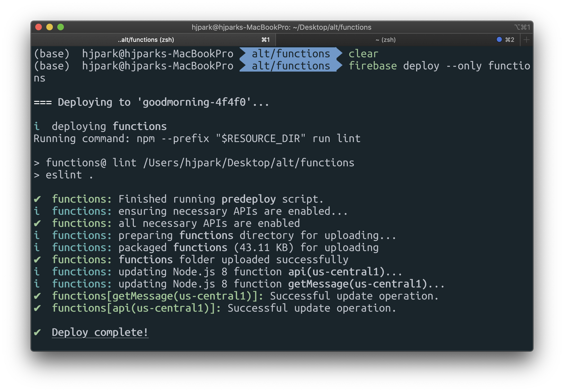
Task: Minimize the window with the yellow button
Action: 50,27
